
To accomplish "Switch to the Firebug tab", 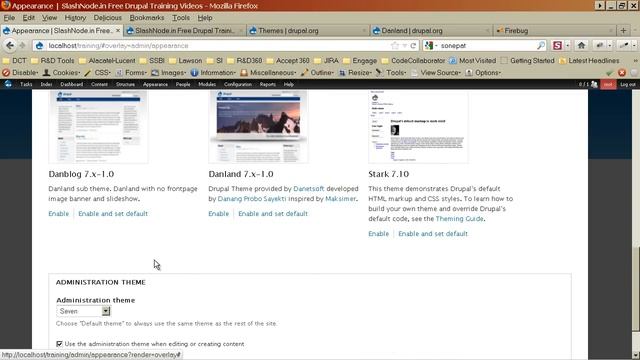I will coord(554,31).
